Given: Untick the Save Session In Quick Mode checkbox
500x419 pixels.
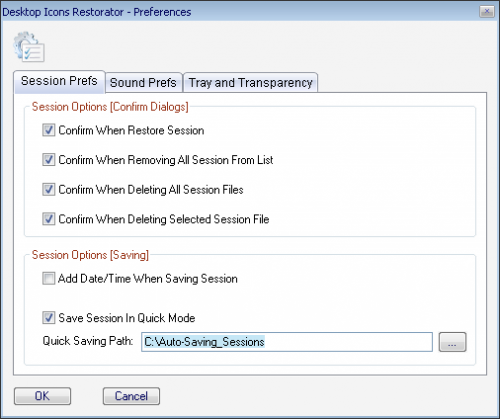Looking at the screenshot, I should [x=49, y=318].
